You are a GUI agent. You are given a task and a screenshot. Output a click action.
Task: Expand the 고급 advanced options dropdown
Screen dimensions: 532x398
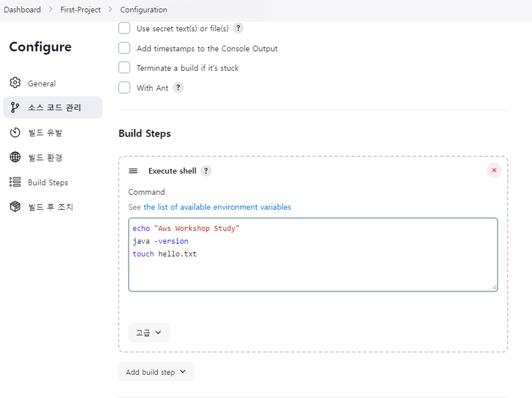(149, 333)
